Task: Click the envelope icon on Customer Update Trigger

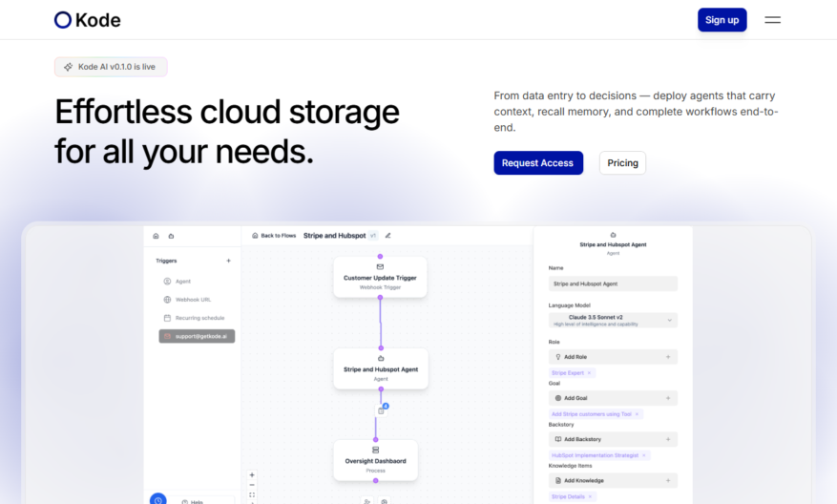Action: [x=380, y=266]
